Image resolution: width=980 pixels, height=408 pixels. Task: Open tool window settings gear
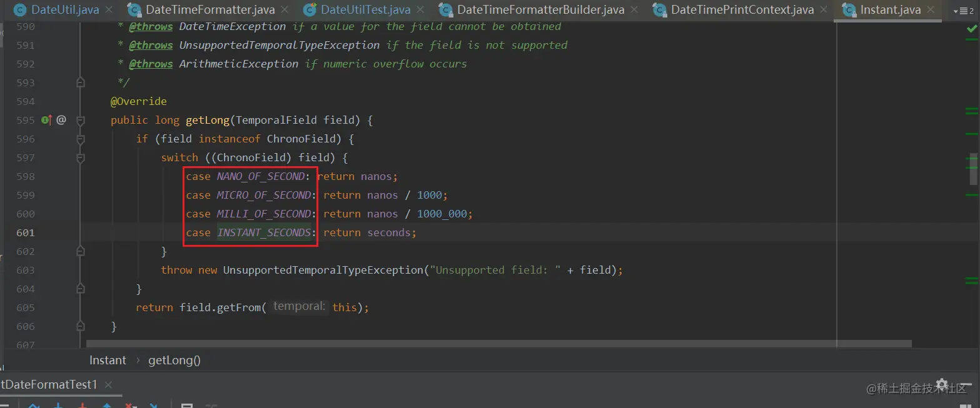click(x=942, y=386)
